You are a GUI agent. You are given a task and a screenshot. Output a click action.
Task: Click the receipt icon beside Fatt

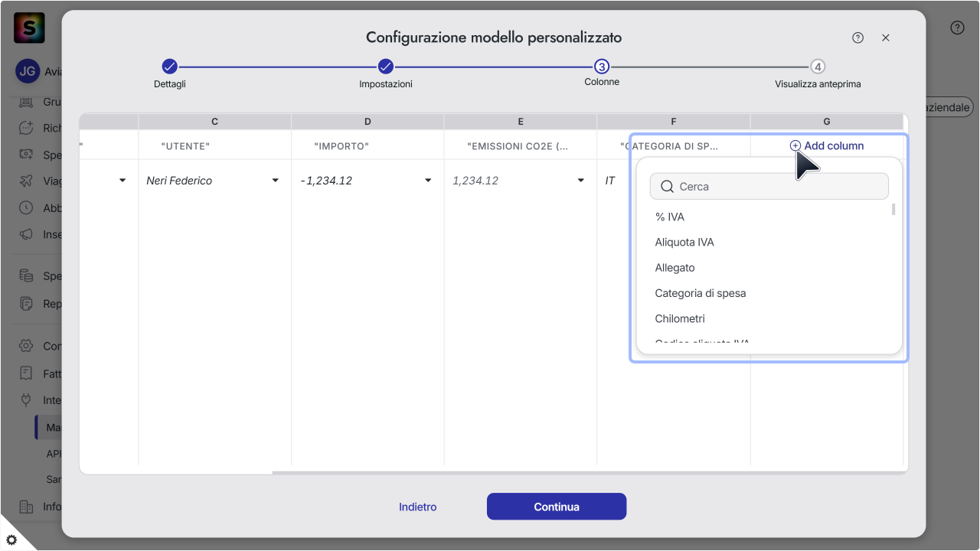[x=26, y=373]
